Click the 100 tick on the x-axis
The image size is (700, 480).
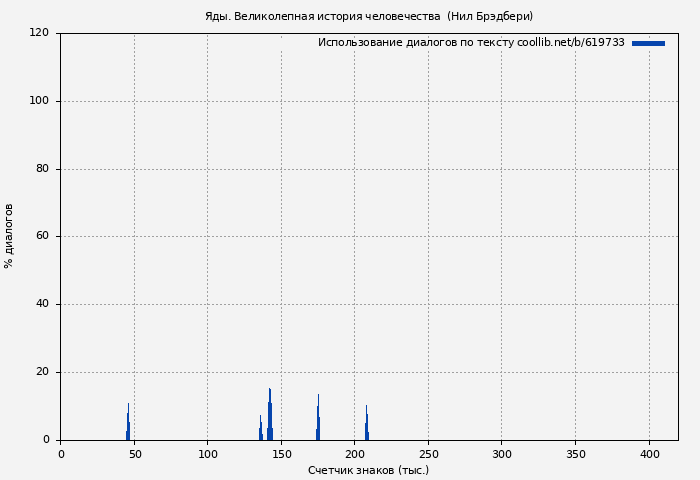[x=208, y=454]
